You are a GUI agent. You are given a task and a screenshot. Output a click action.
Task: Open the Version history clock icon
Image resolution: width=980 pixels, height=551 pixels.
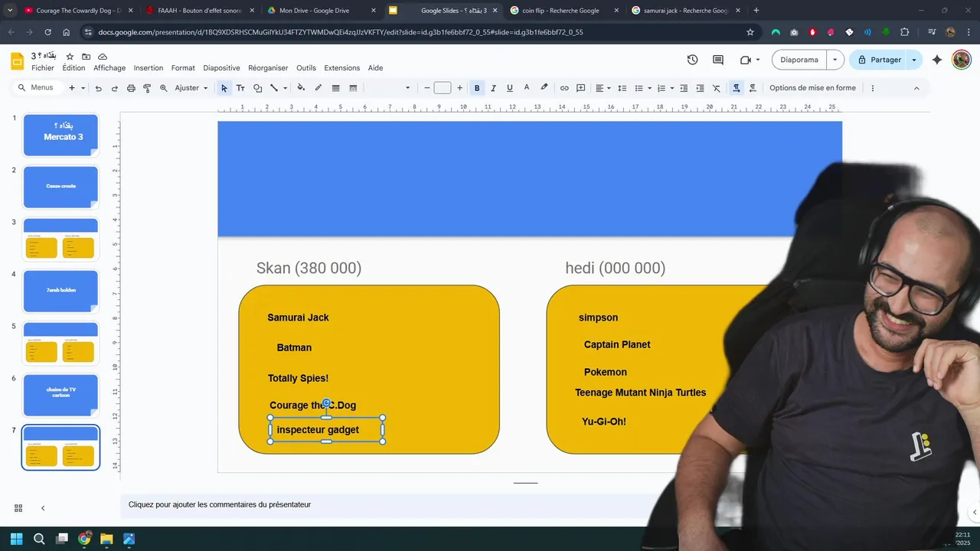pyautogui.click(x=692, y=60)
